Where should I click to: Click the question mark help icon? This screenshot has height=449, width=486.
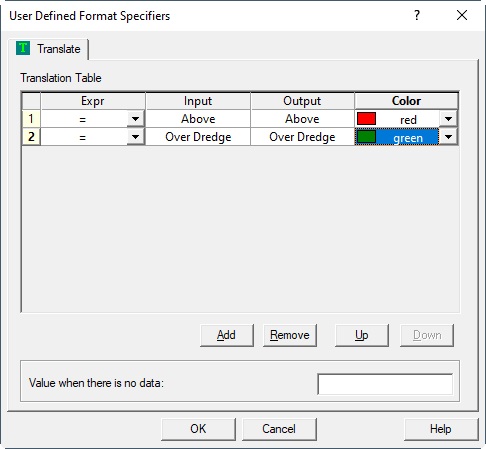click(x=417, y=15)
